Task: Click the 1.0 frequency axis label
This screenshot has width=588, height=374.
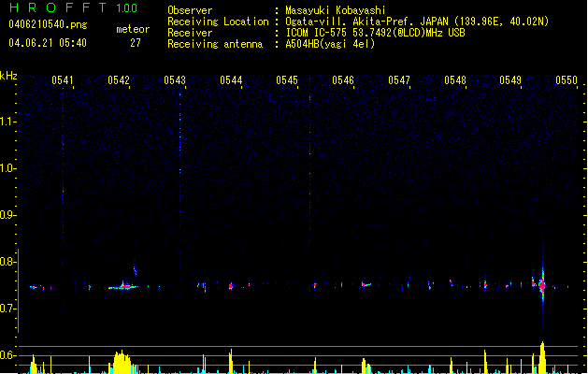Action: (7, 168)
